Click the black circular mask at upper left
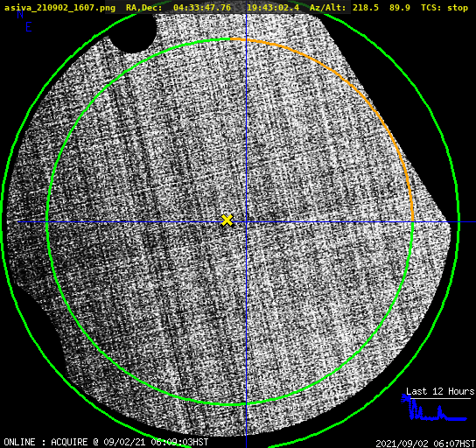Viewport: 476px width, 448px height. (x=132, y=33)
